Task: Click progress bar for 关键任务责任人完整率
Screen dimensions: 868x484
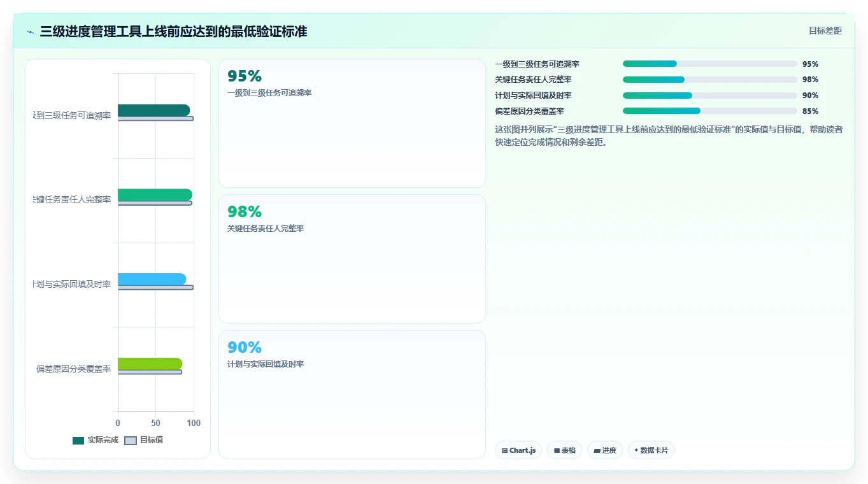Action: [710, 80]
